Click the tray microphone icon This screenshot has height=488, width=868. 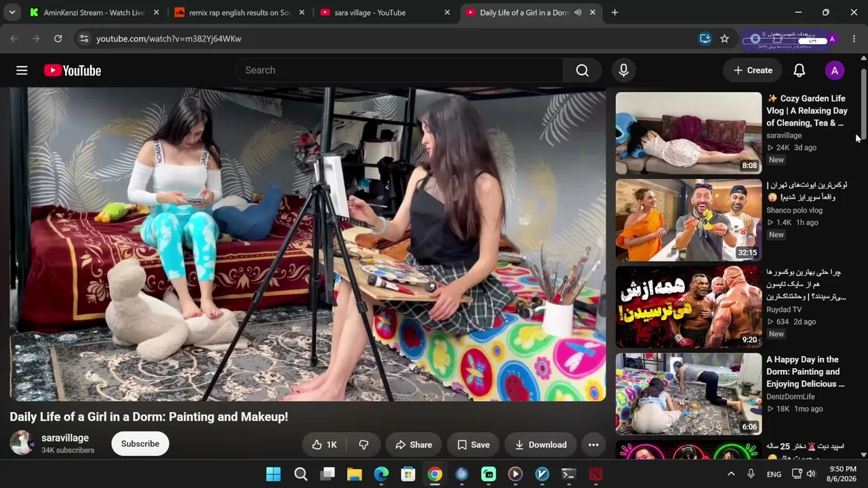(751, 474)
